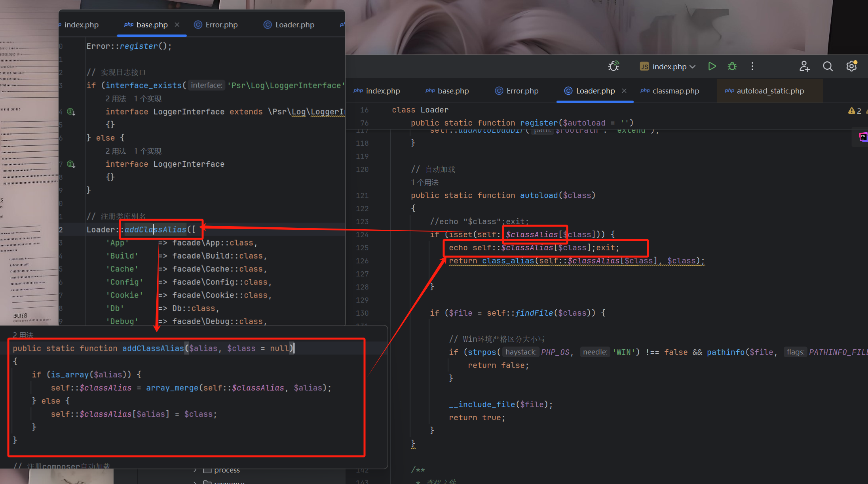Open the add collaborator user icon
Viewport: 868px width, 484px height.
(x=804, y=66)
